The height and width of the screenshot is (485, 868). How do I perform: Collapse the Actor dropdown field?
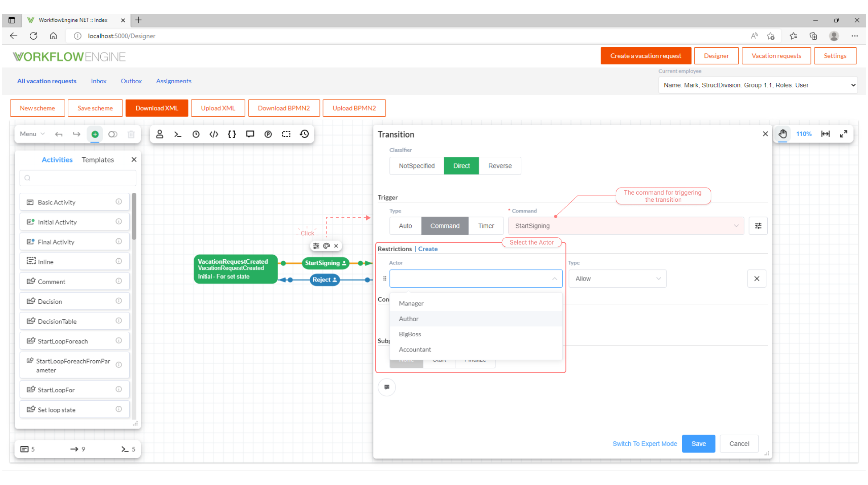coord(476,279)
